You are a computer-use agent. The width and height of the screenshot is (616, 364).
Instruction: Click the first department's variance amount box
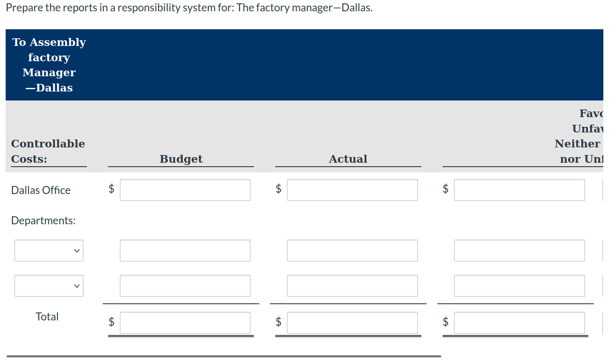pyautogui.click(x=519, y=251)
